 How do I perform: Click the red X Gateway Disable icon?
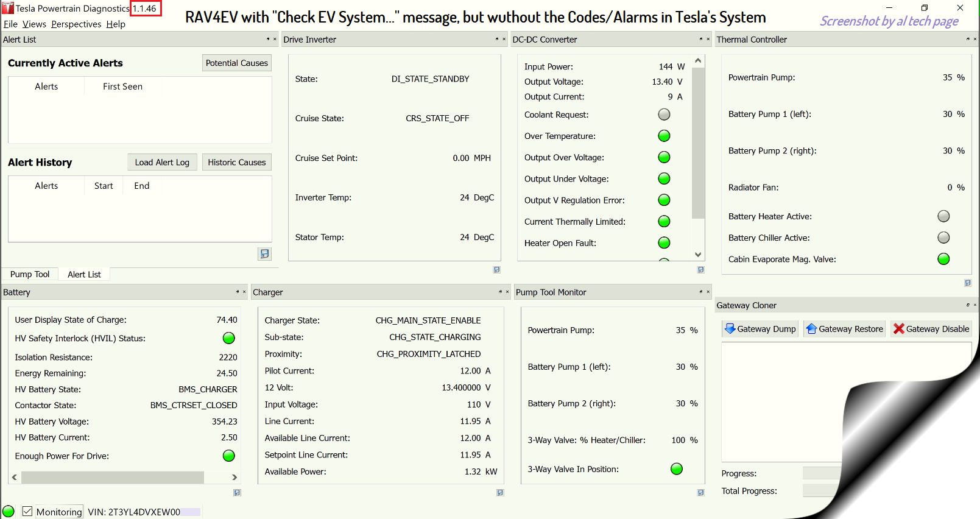(898, 329)
